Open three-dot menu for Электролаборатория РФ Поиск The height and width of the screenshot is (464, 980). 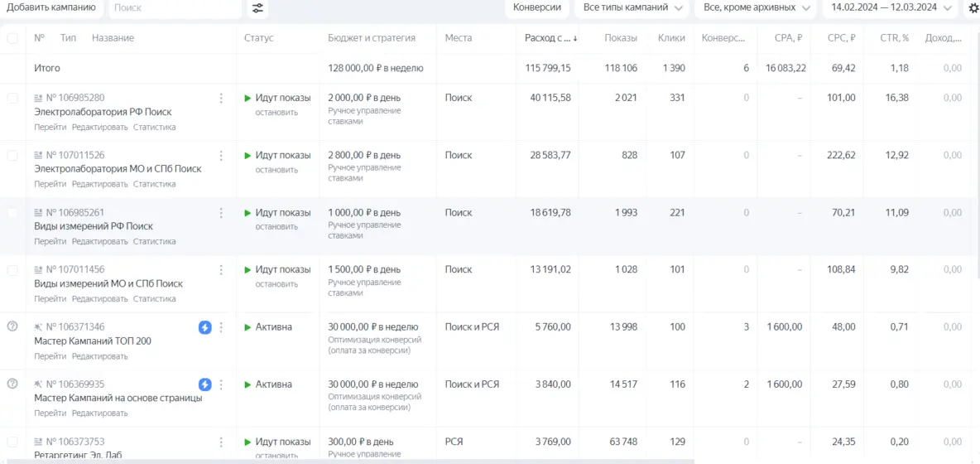[221, 98]
